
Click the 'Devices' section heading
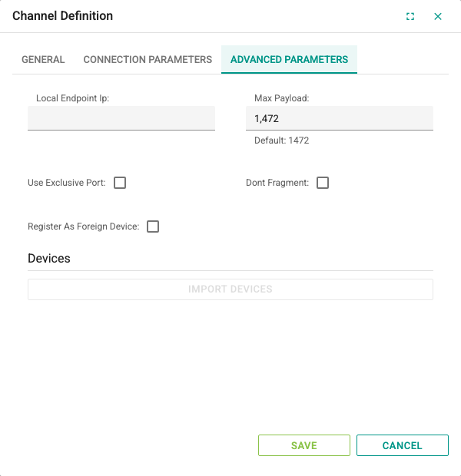coord(49,258)
